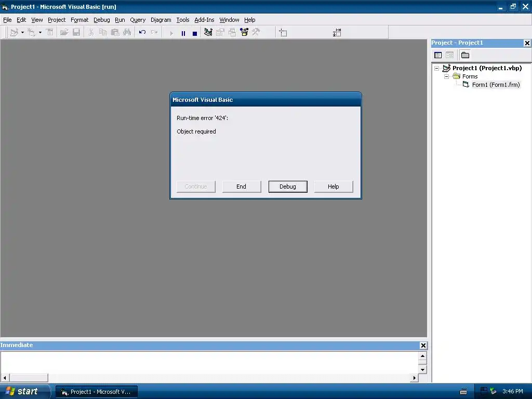This screenshot has width=532, height=399.
Task: Click the End button in error dialog
Action: click(x=242, y=187)
